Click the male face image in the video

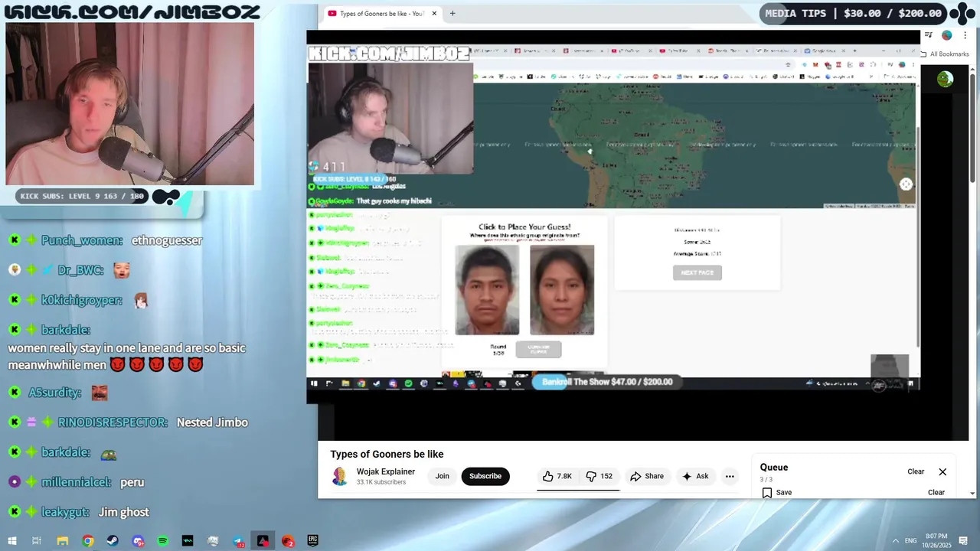point(487,290)
